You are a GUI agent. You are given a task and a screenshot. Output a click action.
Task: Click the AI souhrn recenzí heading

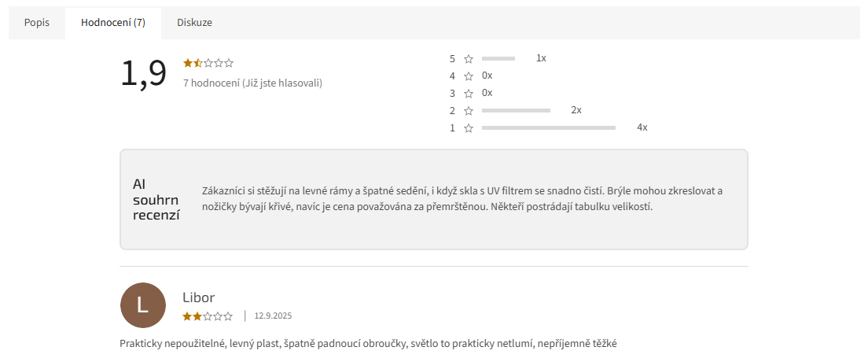pyautogui.click(x=156, y=199)
